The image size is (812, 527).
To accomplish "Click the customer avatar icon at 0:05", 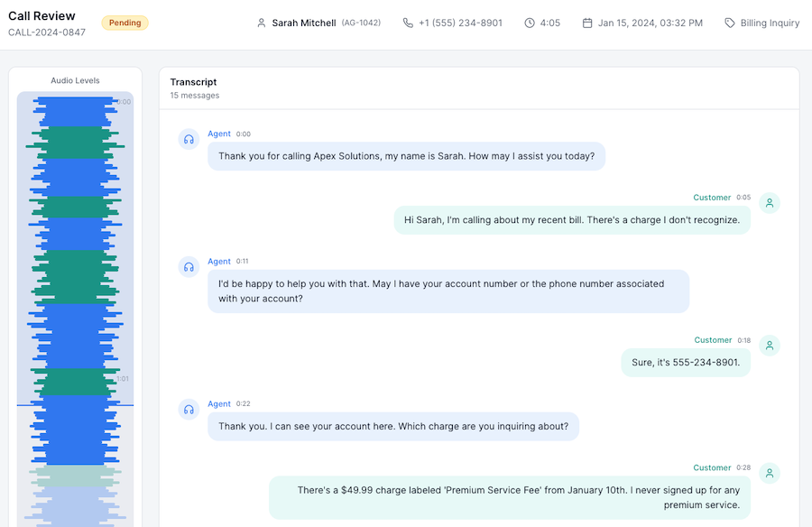I will coord(770,203).
